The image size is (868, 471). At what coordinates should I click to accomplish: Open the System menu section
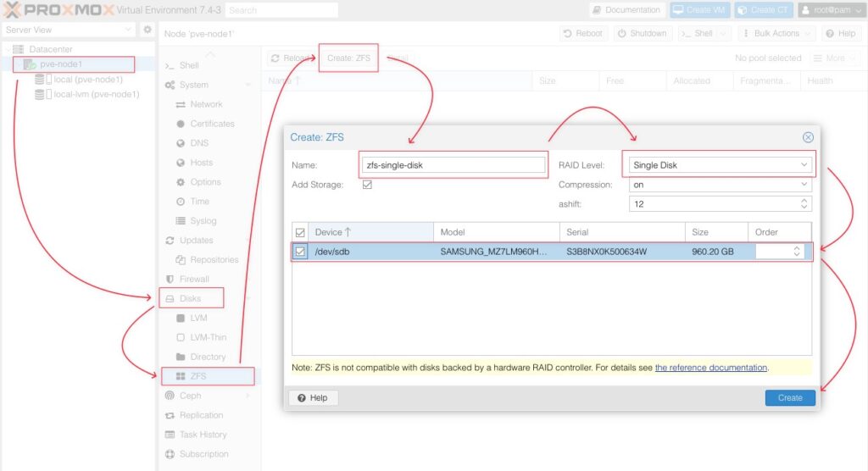pos(194,85)
